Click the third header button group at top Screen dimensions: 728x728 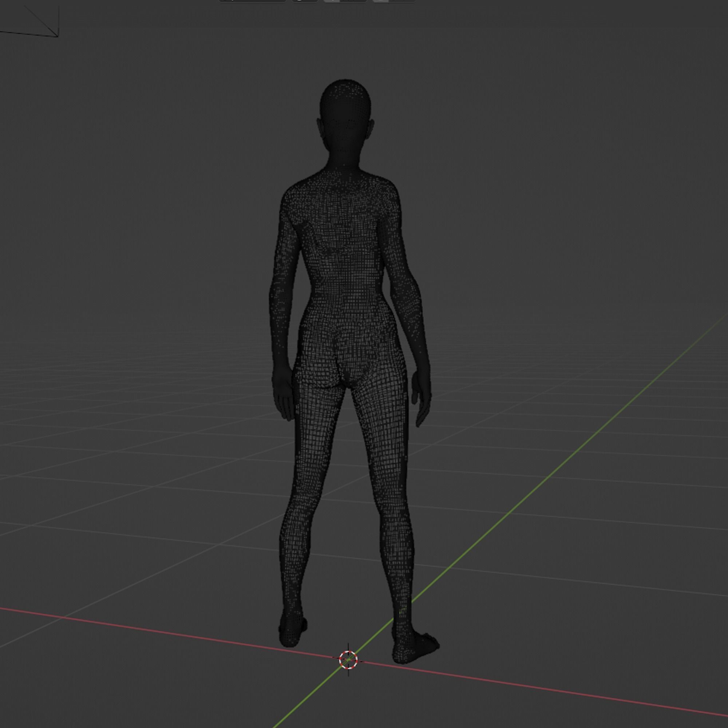tap(345, 1)
